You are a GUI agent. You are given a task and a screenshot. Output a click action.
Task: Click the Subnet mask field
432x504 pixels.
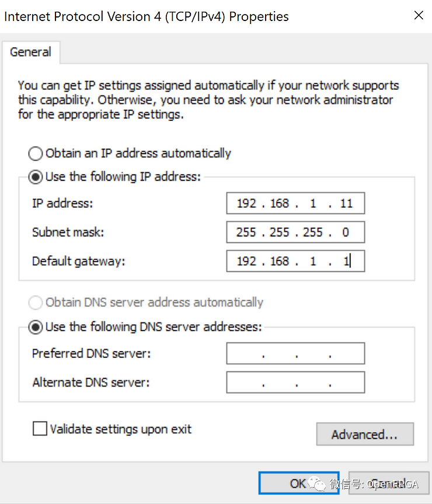tap(295, 232)
